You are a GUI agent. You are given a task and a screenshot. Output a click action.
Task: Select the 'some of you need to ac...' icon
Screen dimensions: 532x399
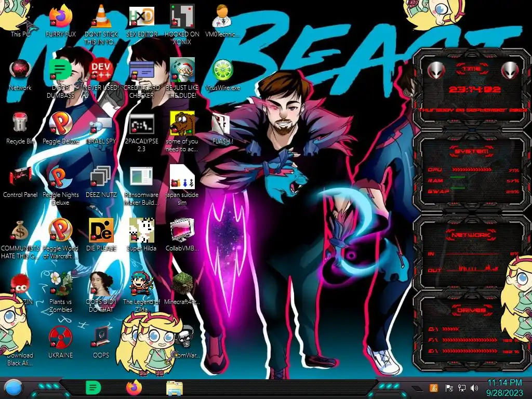coord(182,132)
